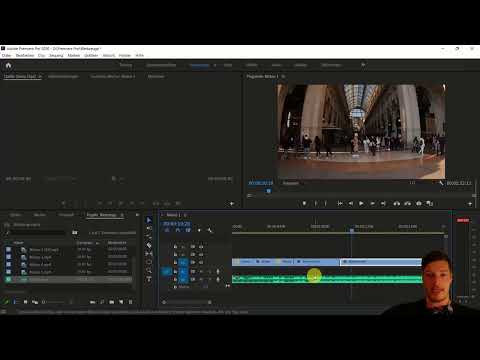Open the Source monitor button editor plus

click(x=232, y=204)
